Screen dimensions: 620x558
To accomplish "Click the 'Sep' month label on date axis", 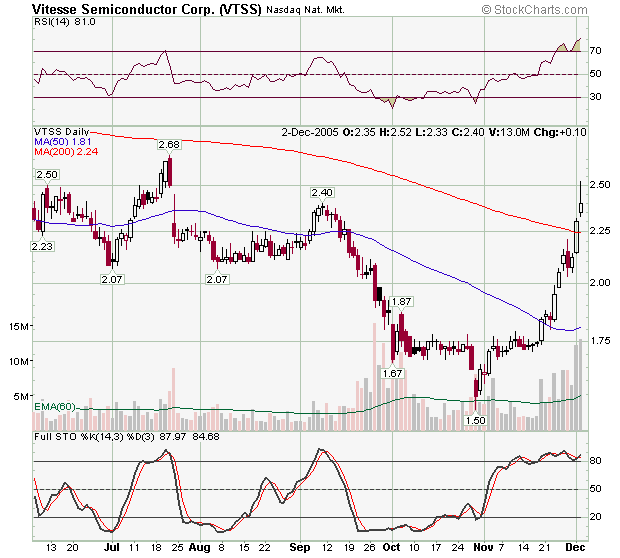I will coord(300,548).
